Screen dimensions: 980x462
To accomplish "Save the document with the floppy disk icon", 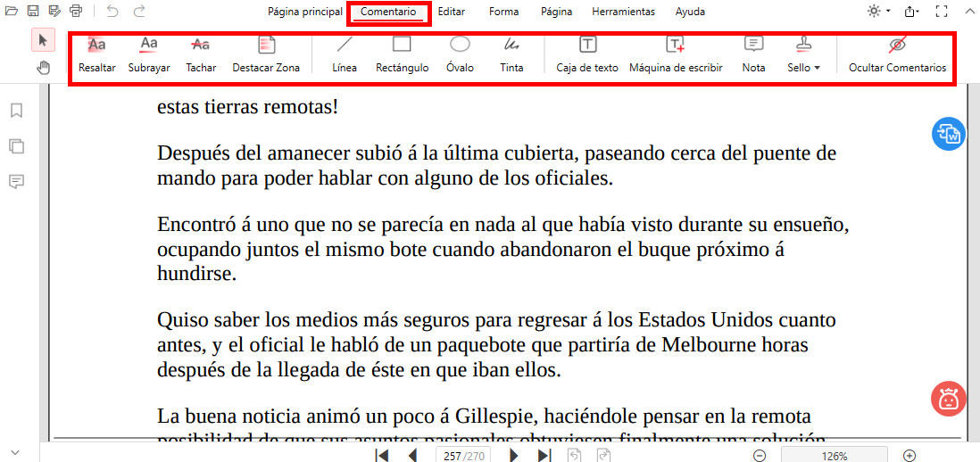I will tap(34, 11).
